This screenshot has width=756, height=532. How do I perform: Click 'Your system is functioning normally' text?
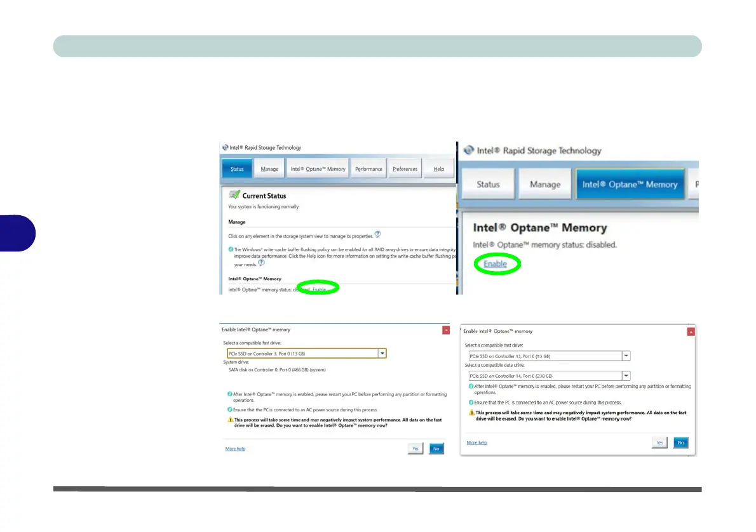pos(263,207)
